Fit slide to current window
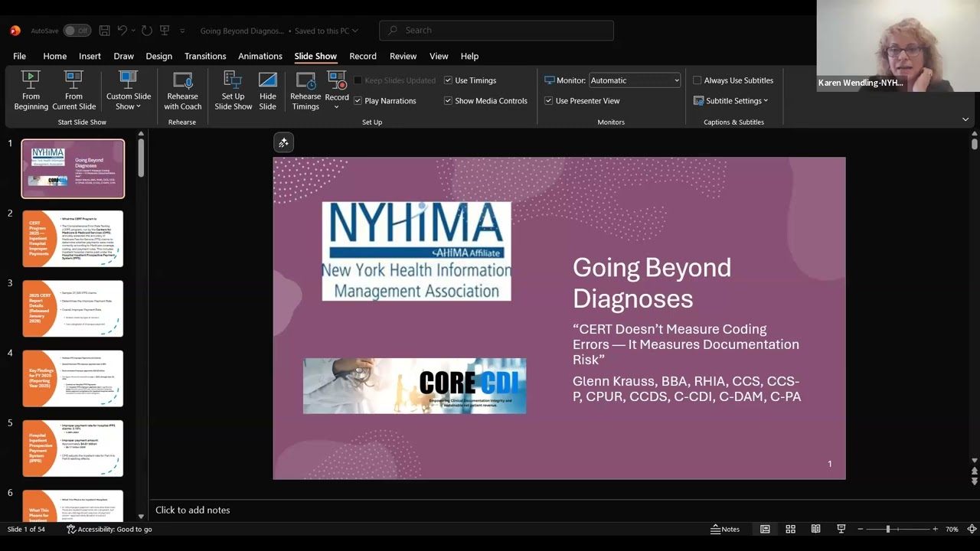The height and width of the screenshot is (551, 980). point(972,529)
